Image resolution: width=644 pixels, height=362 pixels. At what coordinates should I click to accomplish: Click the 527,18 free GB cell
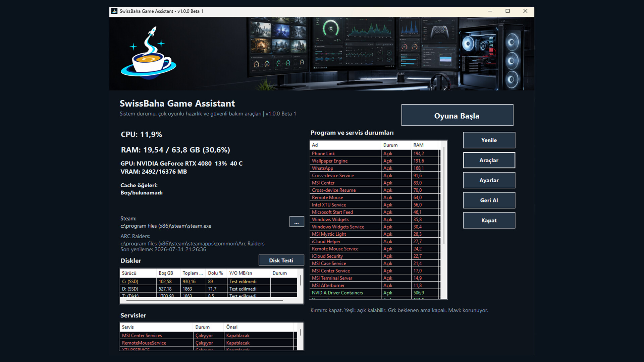click(x=165, y=289)
